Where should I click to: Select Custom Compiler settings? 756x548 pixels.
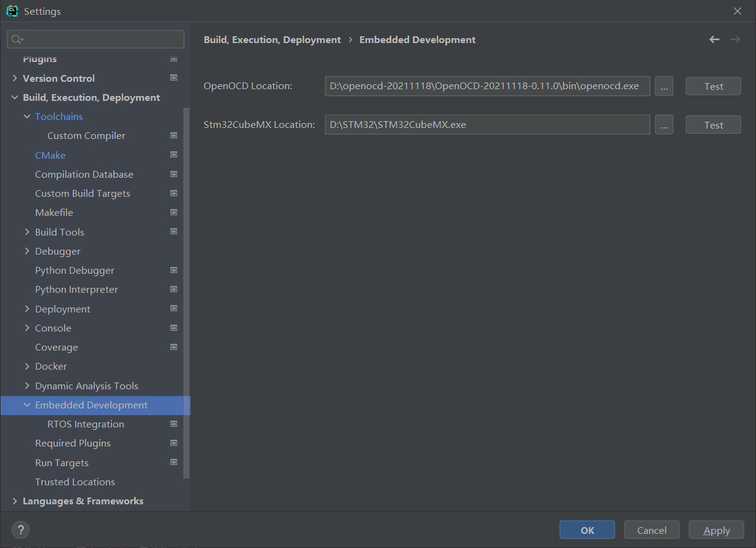86,135
